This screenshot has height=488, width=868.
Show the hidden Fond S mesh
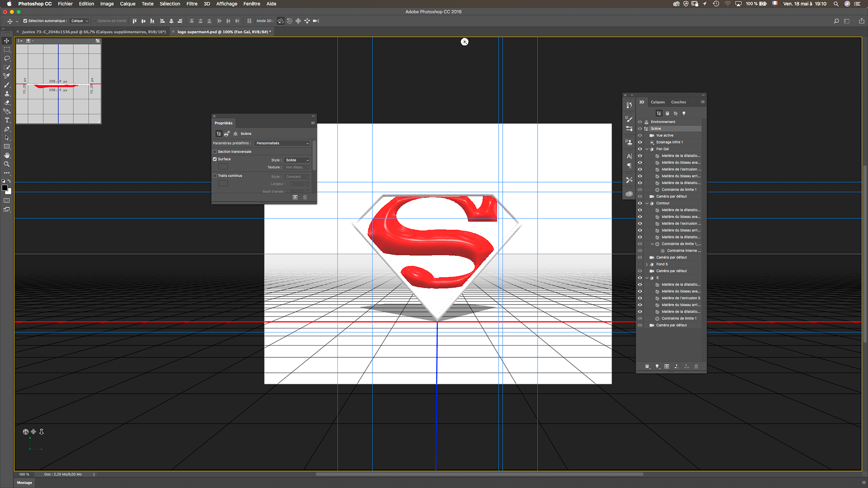[x=640, y=264]
